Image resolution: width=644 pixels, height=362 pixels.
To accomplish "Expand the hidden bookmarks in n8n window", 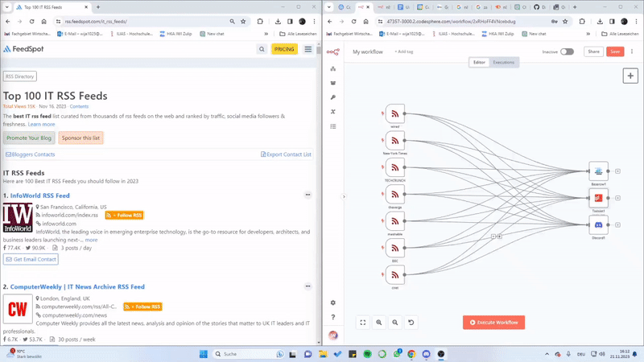I will click(588, 34).
